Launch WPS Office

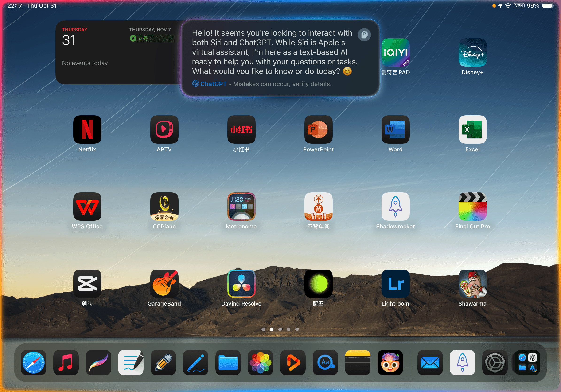[87, 207]
